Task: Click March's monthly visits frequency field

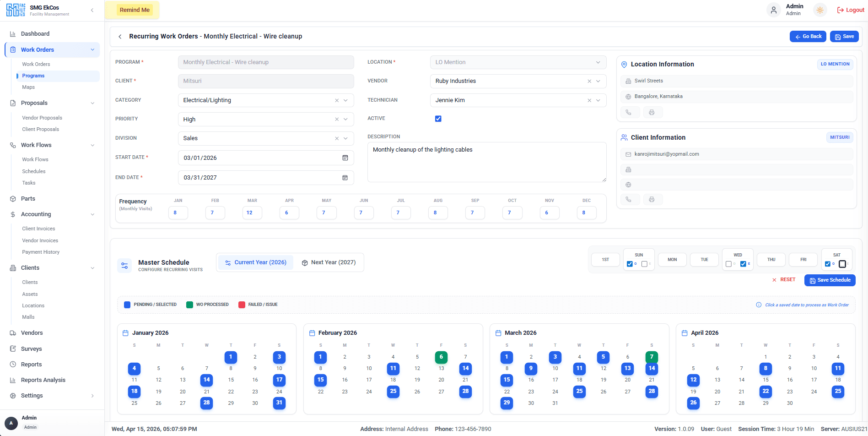Action: pos(252,213)
